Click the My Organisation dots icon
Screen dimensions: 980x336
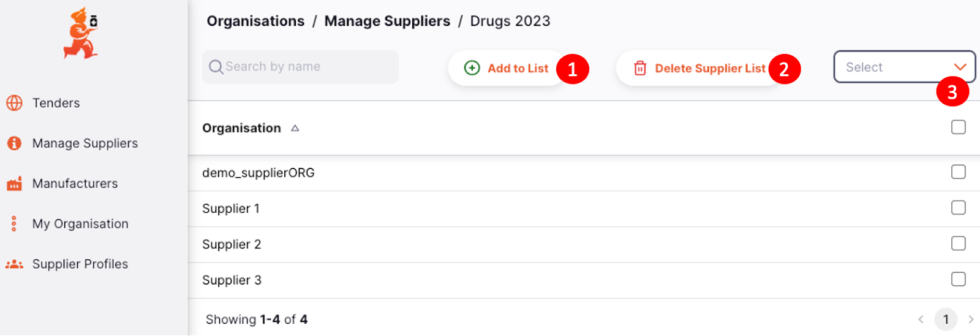point(14,224)
